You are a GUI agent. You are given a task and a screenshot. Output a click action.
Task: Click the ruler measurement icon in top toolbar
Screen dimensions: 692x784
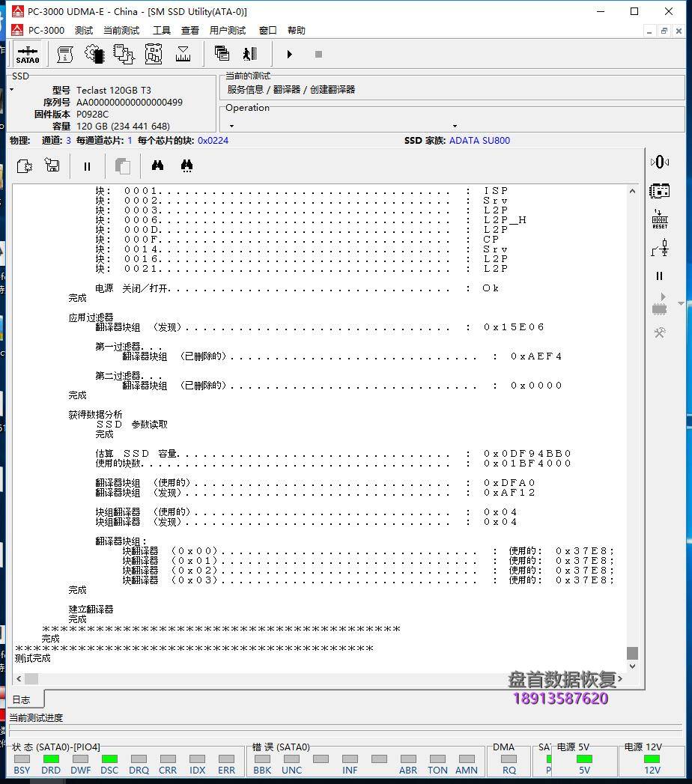pyautogui.click(x=183, y=54)
